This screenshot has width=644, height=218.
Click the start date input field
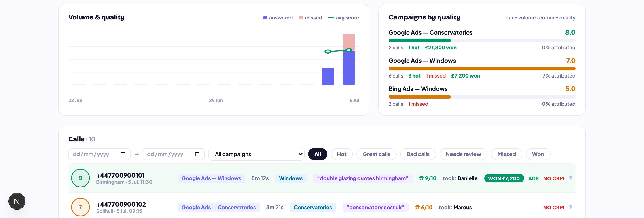[x=99, y=154]
